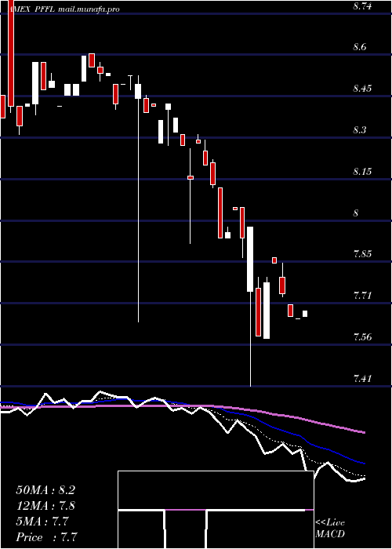Click the 8.6 price axis label

tap(360, 47)
